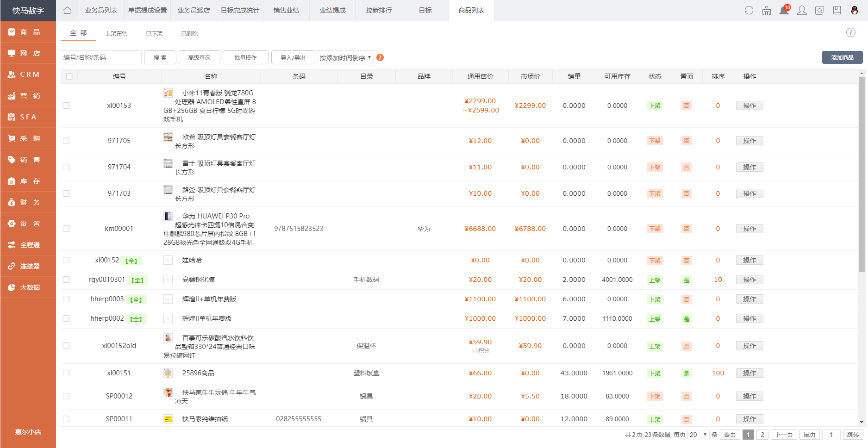868x448 pixels.
Task: Check the checkbox for product 971705
Action: (x=66, y=141)
